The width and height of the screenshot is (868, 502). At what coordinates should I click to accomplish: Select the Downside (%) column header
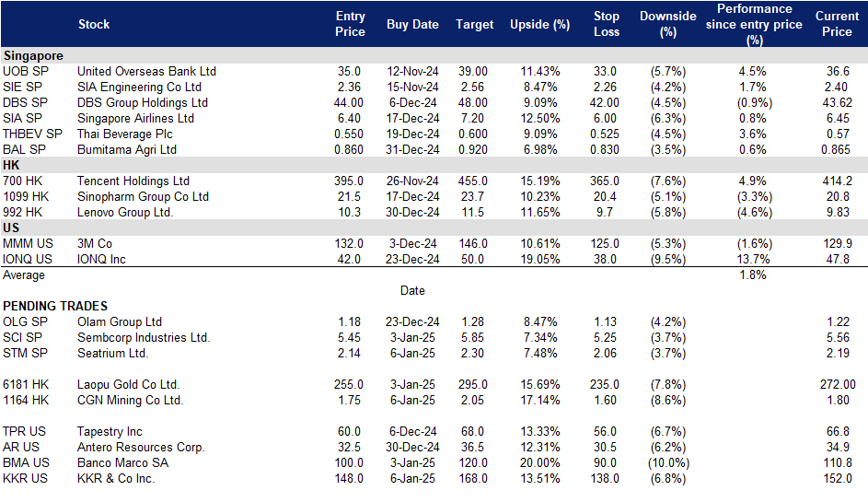pyautogui.click(x=667, y=24)
